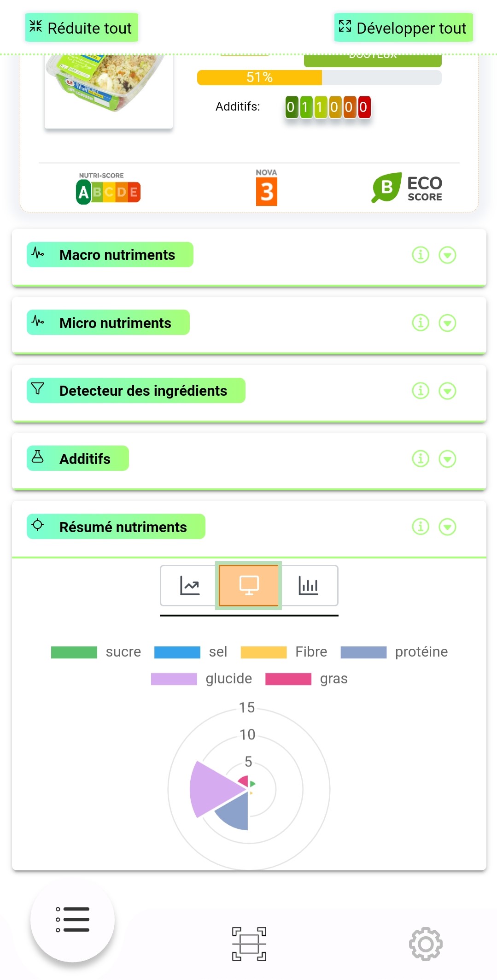The height and width of the screenshot is (980, 497).
Task: Show info for Micro nutriments
Action: (420, 323)
